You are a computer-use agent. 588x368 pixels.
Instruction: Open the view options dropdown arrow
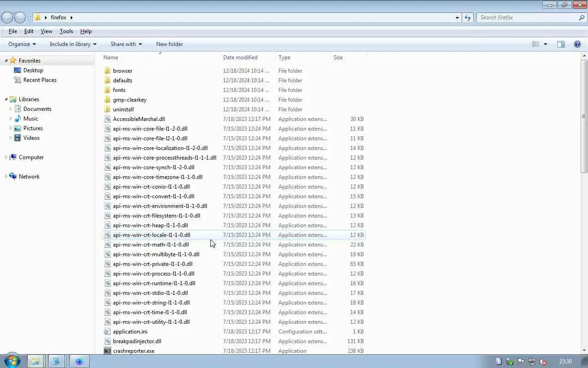[x=545, y=44]
